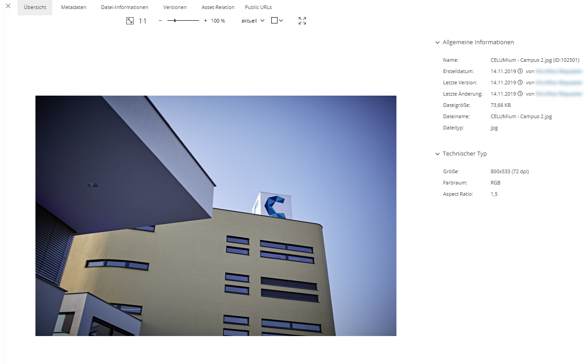Close the asset detail view with X
Viewport: 588px width, 364px height.
8,6
